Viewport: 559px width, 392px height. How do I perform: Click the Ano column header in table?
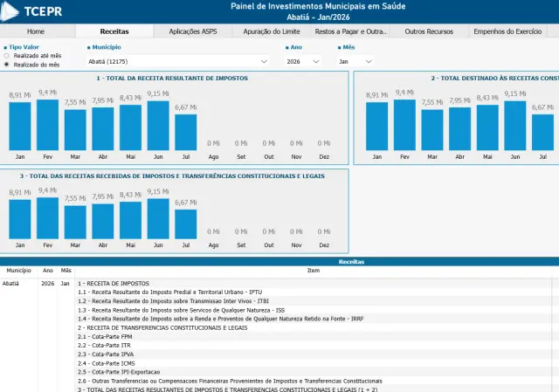point(48,271)
